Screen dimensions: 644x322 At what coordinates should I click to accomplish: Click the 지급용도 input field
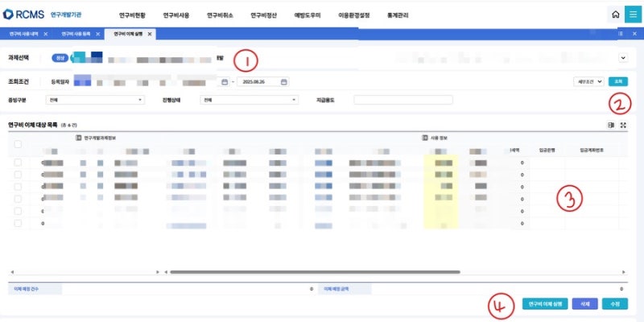coord(403,100)
